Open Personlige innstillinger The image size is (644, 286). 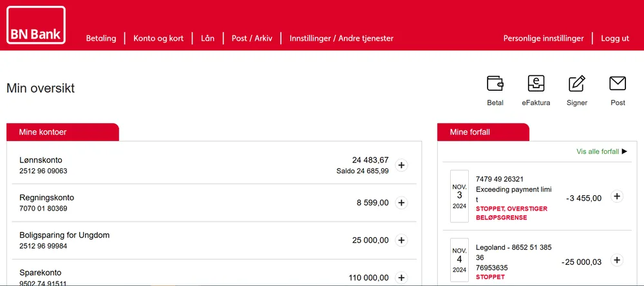(x=544, y=38)
